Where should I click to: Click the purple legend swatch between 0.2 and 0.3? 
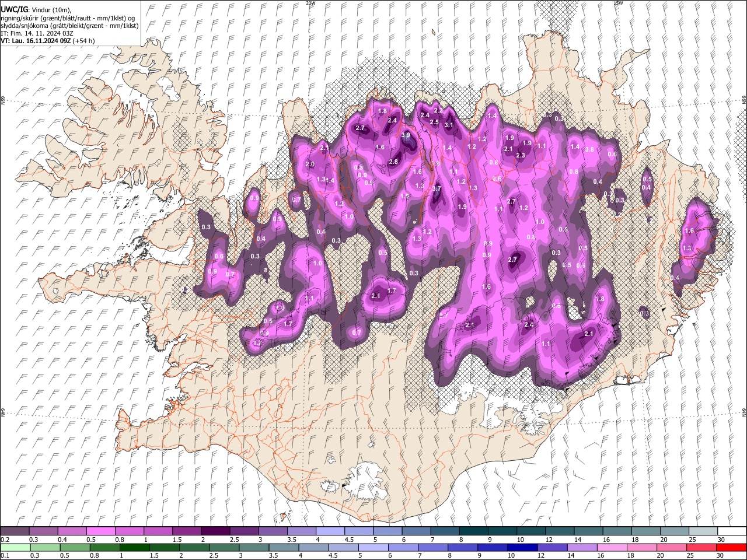tap(15, 531)
